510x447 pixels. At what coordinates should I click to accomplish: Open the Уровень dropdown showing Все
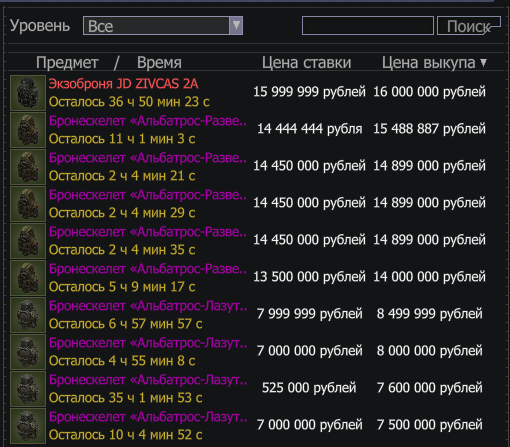tap(163, 26)
